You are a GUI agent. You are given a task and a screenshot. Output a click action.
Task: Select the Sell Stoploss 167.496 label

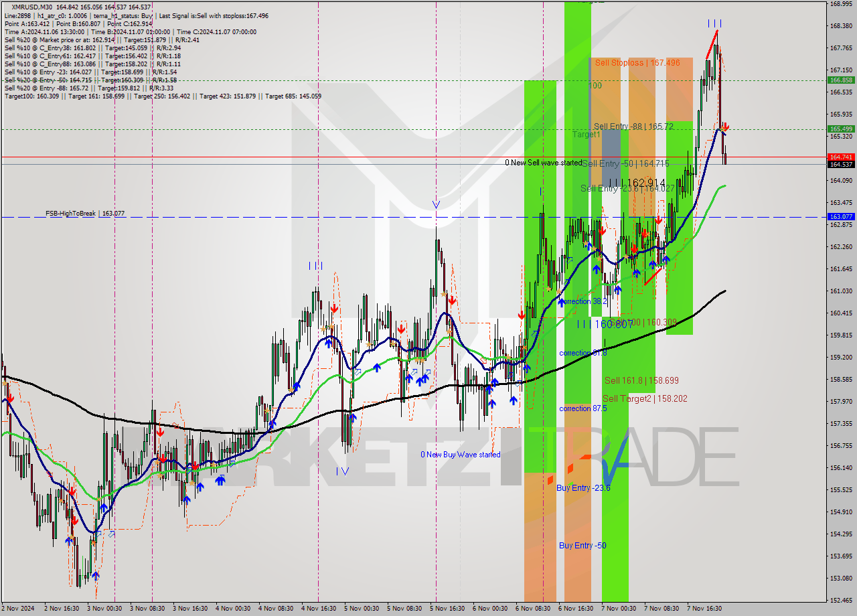coord(637,63)
